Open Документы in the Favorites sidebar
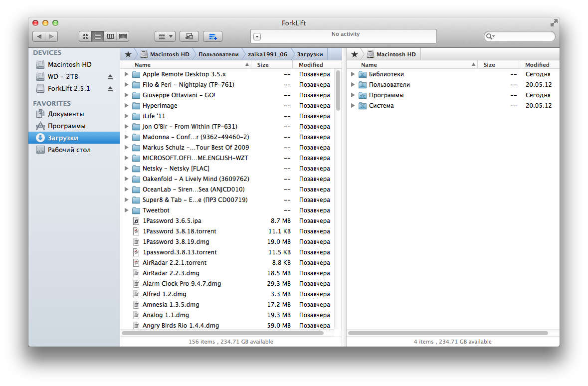 pyautogui.click(x=66, y=114)
